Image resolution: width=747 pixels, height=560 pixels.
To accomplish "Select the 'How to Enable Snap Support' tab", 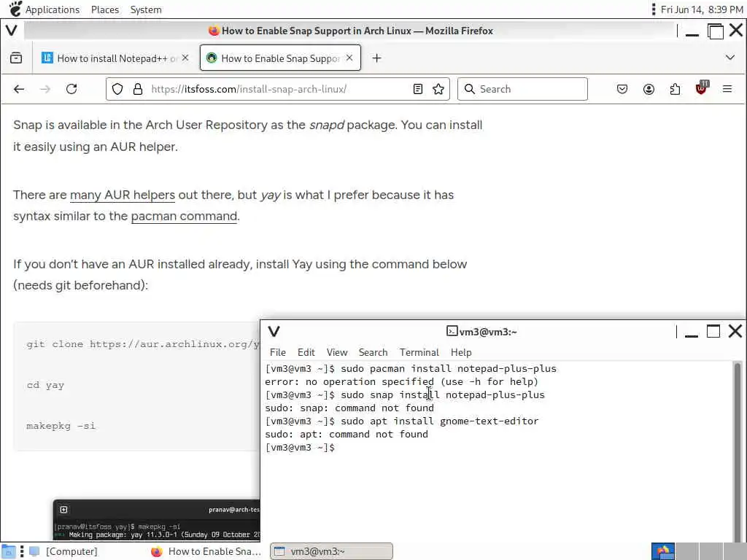I will (x=280, y=58).
